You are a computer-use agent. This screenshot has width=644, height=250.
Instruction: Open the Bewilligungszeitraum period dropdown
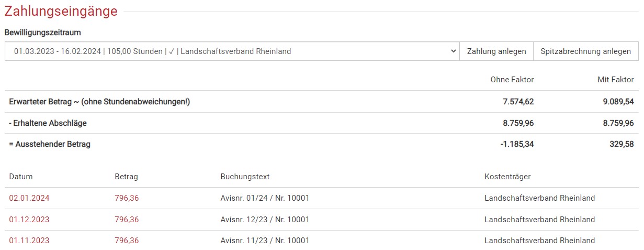pos(232,51)
